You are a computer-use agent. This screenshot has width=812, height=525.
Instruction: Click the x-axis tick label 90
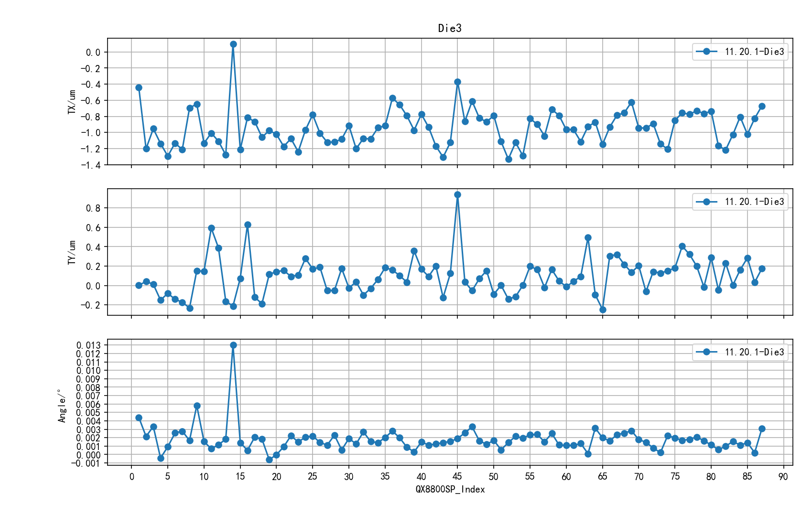point(783,476)
